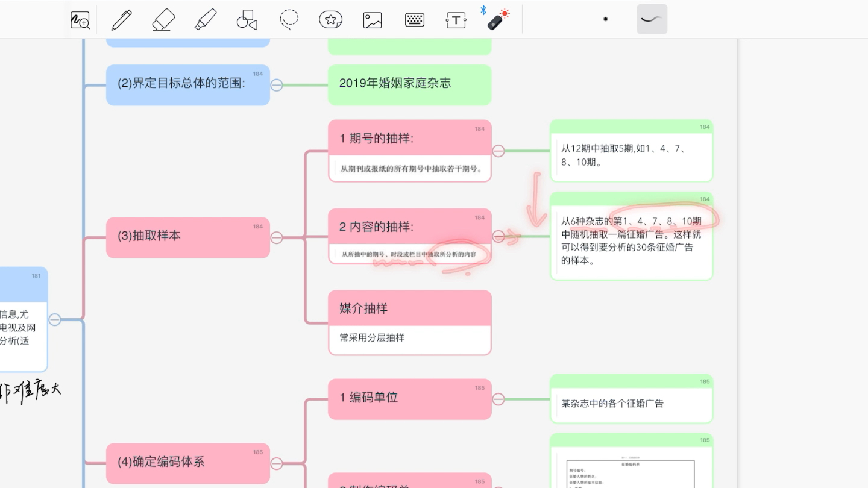Select the Pen tool
This screenshot has width=868, height=488.
click(121, 20)
